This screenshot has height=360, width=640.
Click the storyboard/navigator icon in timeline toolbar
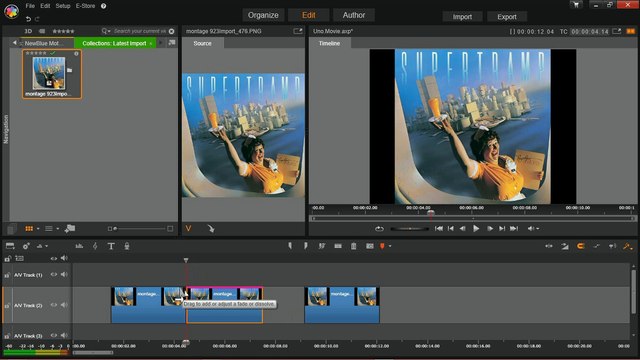[10, 246]
